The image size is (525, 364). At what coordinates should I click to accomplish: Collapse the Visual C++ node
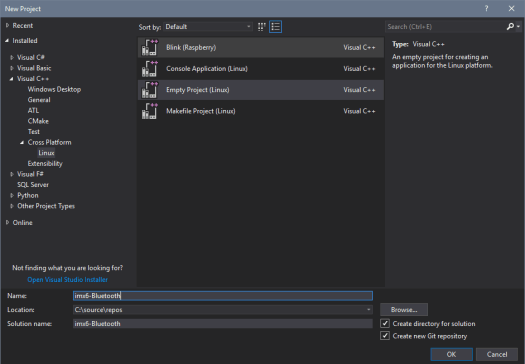pyautogui.click(x=11, y=79)
